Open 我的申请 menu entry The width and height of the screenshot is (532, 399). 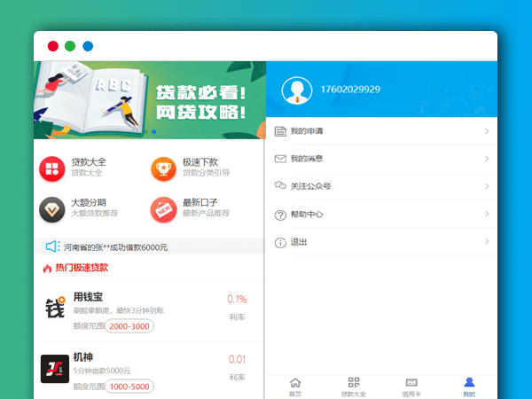pos(381,131)
